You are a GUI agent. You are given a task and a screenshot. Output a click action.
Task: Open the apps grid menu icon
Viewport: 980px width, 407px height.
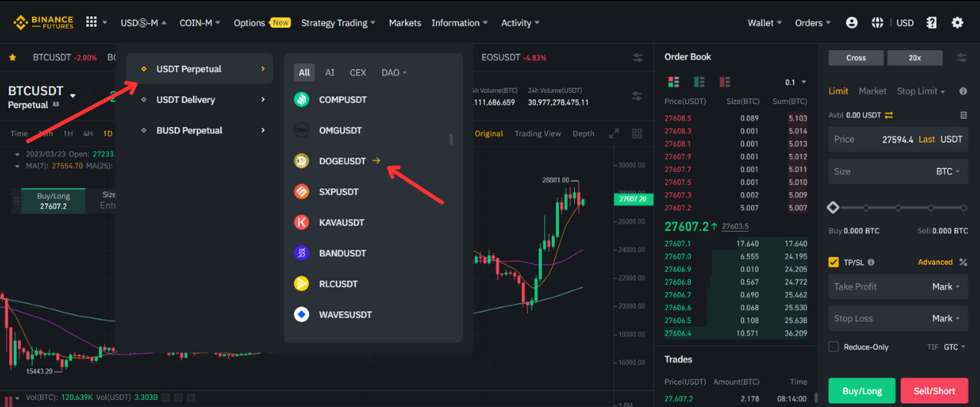(91, 23)
